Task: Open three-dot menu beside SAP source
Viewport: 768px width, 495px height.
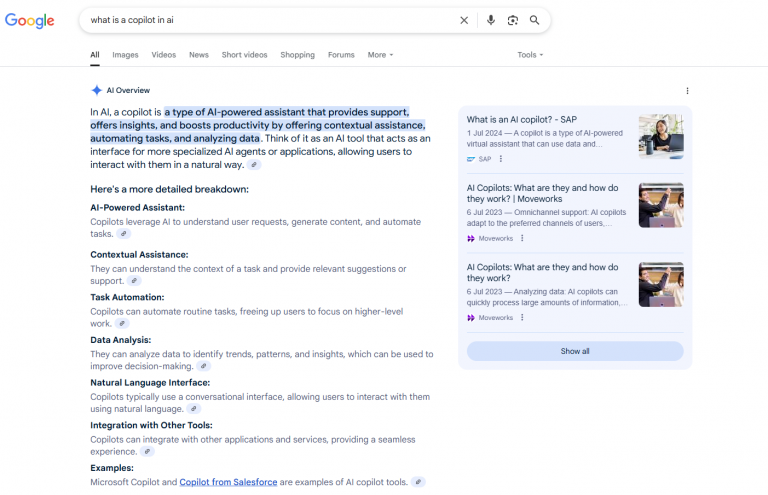Action: (x=501, y=159)
